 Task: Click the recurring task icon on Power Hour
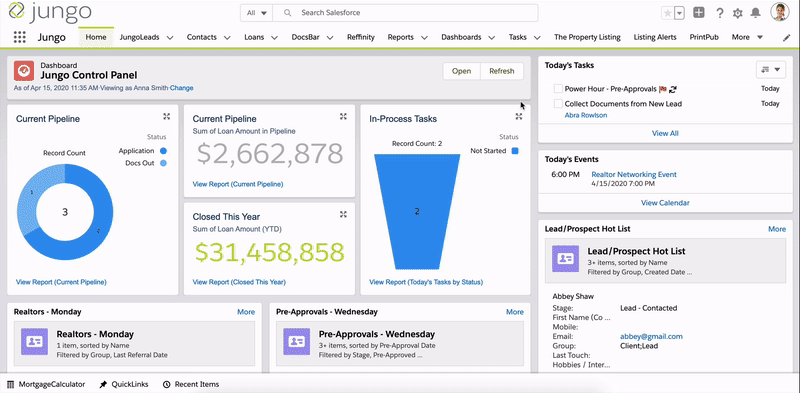pyautogui.click(x=673, y=89)
